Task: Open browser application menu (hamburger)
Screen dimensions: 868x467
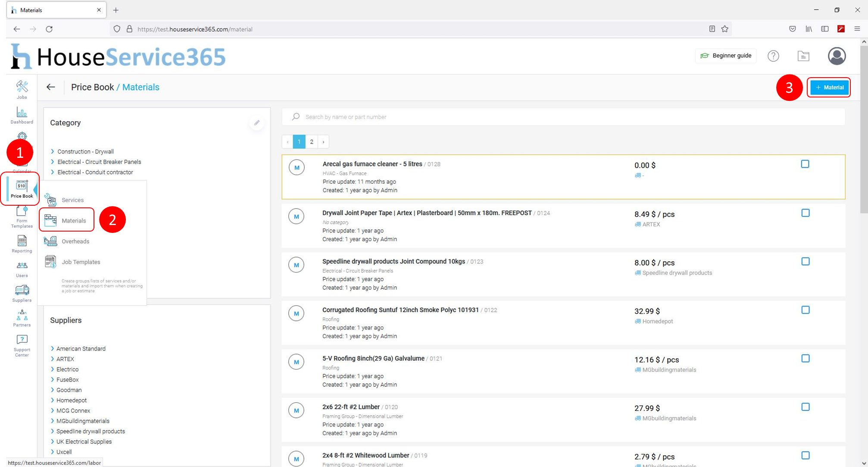Action: coord(857,29)
